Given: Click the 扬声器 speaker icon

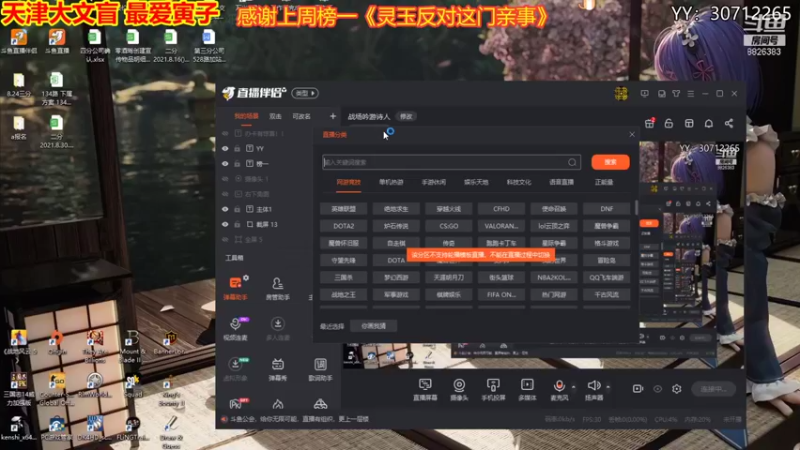Looking at the screenshot, I should [x=593, y=386].
